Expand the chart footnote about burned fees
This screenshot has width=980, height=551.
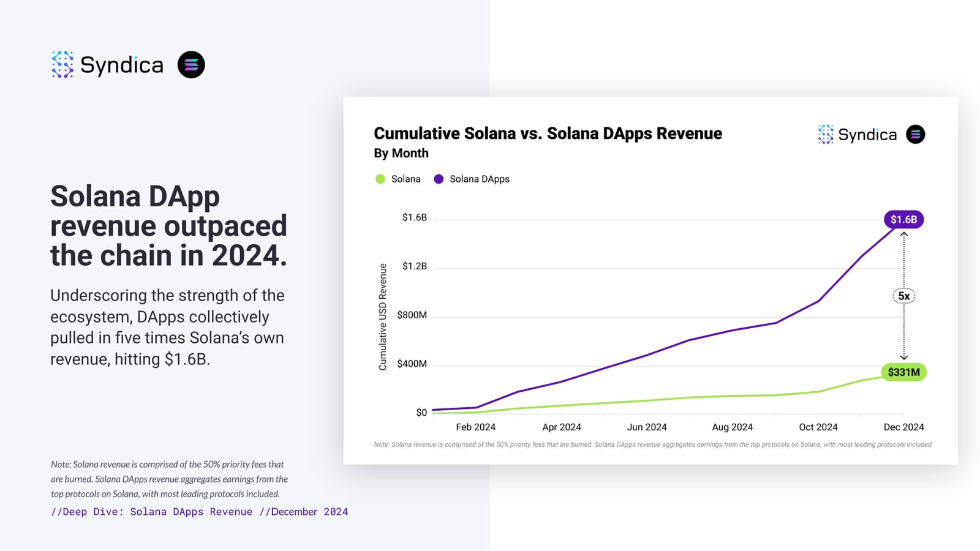tap(653, 445)
